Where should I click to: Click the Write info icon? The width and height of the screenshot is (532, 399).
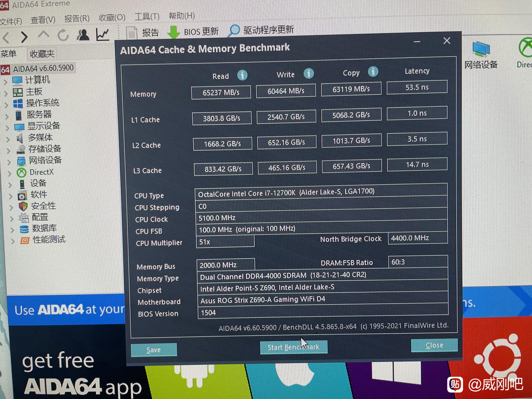(309, 73)
